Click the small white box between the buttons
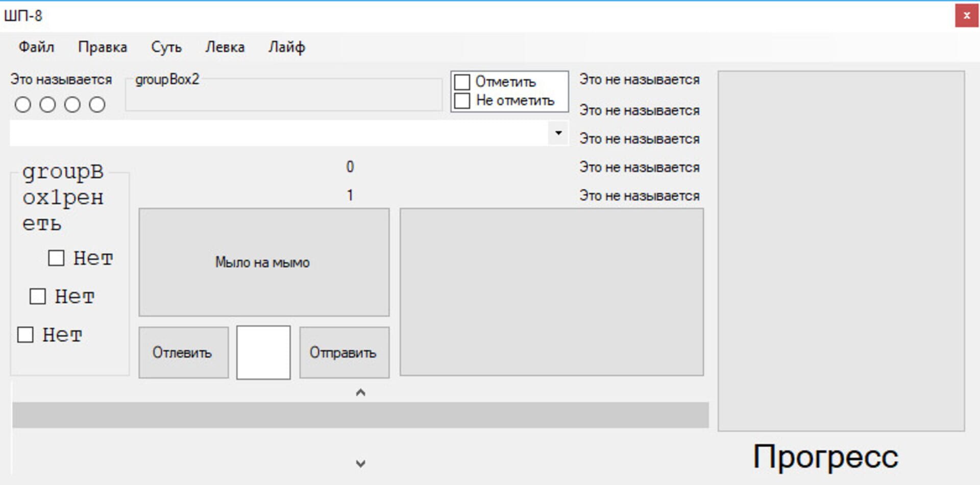 [263, 352]
